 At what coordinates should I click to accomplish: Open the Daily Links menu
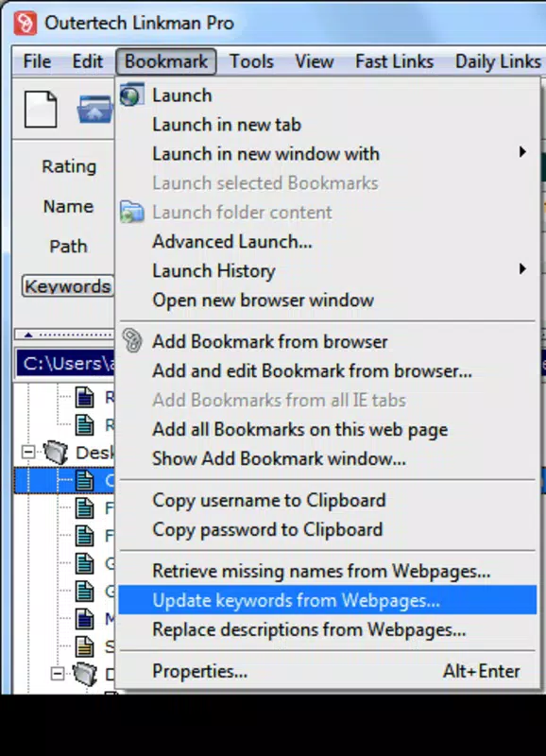[498, 61]
